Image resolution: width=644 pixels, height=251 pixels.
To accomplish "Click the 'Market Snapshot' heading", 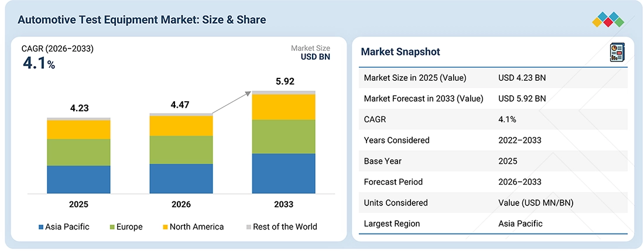I will pyautogui.click(x=400, y=51).
